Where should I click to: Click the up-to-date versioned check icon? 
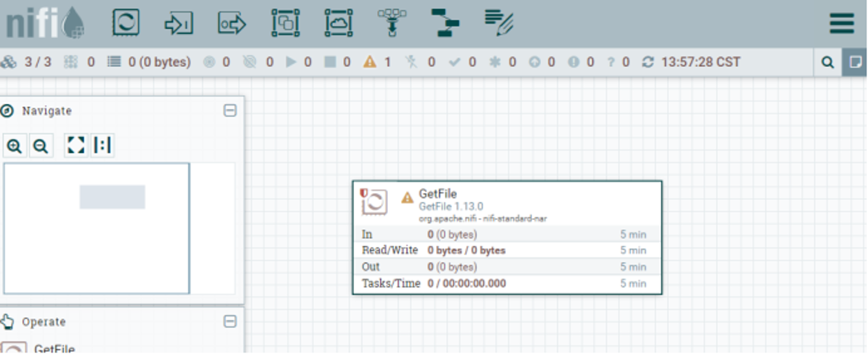click(454, 62)
